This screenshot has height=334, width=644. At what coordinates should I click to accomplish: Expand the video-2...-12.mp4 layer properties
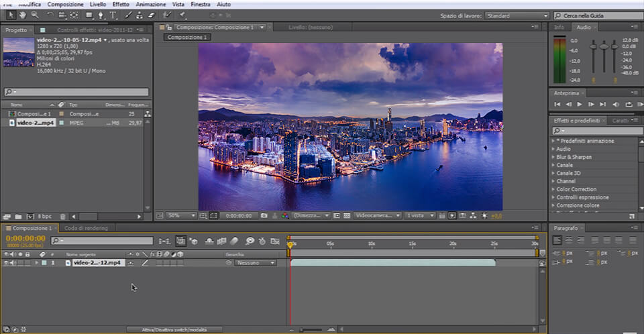(x=37, y=262)
